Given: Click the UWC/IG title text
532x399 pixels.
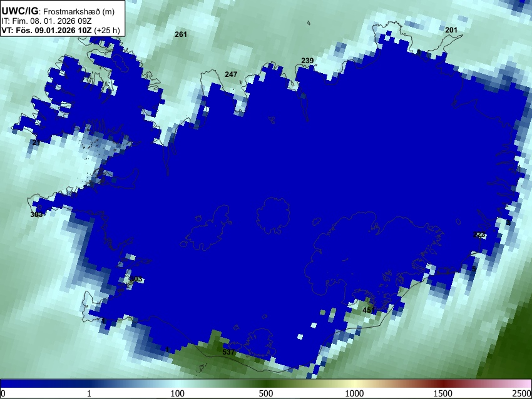Looking at the screenshot, I should [19, 11].
